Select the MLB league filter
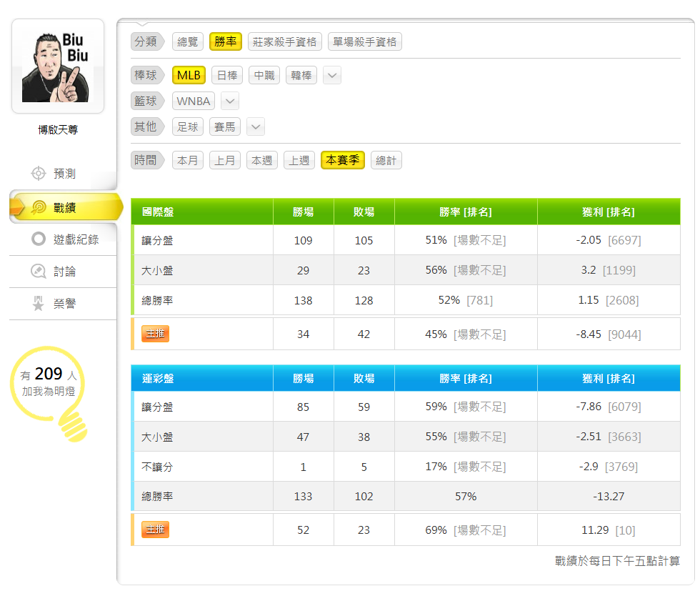Viewport: 700px width, 591px height. [x=189, y=75]
